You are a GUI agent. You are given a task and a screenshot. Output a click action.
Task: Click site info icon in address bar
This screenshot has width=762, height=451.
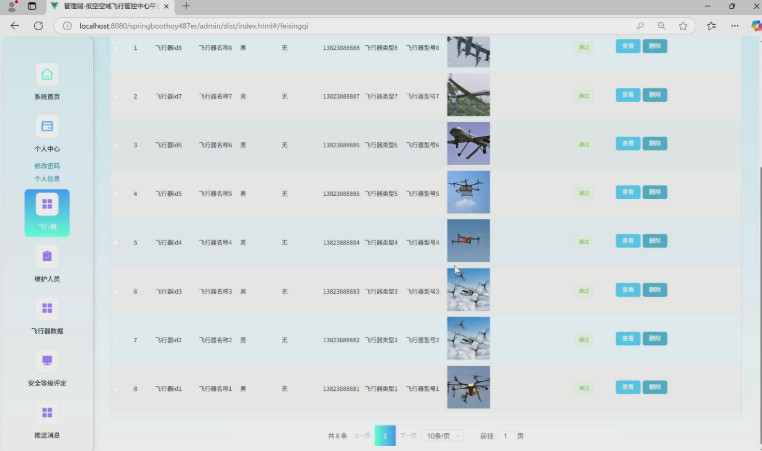(68, 26)
